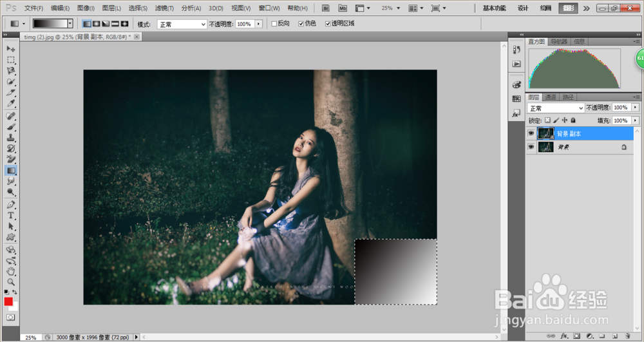644x342 pixels.
Task: Select the Zoom tool
Action: [11, 282]
